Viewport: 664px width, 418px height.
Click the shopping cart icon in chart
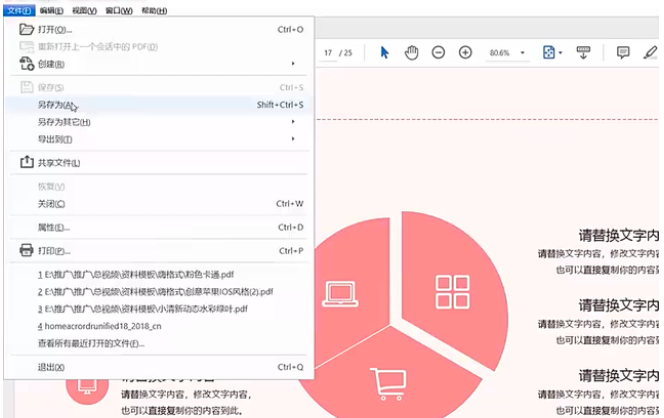coord(388,384)
